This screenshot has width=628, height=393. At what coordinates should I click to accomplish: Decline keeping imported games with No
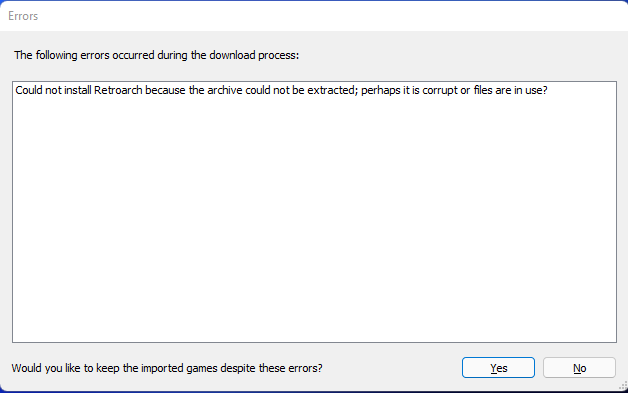(579, 367)
